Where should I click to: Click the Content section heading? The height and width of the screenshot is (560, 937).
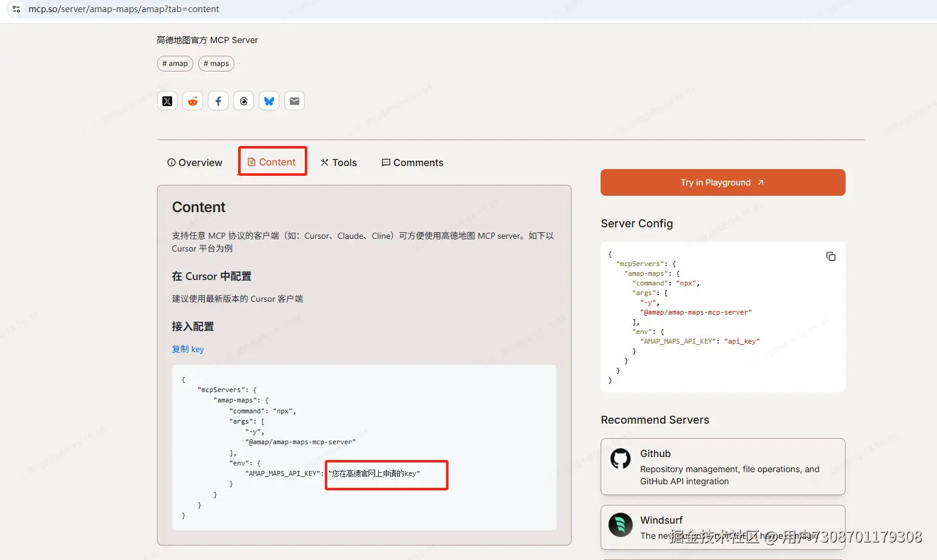199,207
